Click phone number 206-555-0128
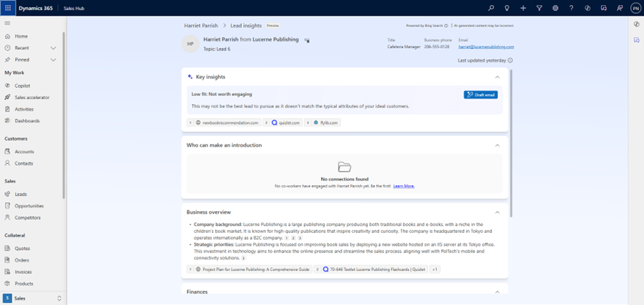This screenshot has height=305, width=644. coord(437,47)
